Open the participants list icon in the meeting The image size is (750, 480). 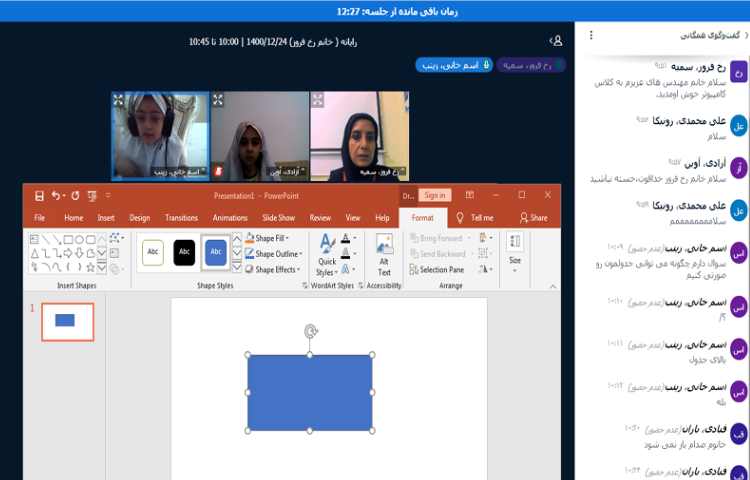click(556, 41)
